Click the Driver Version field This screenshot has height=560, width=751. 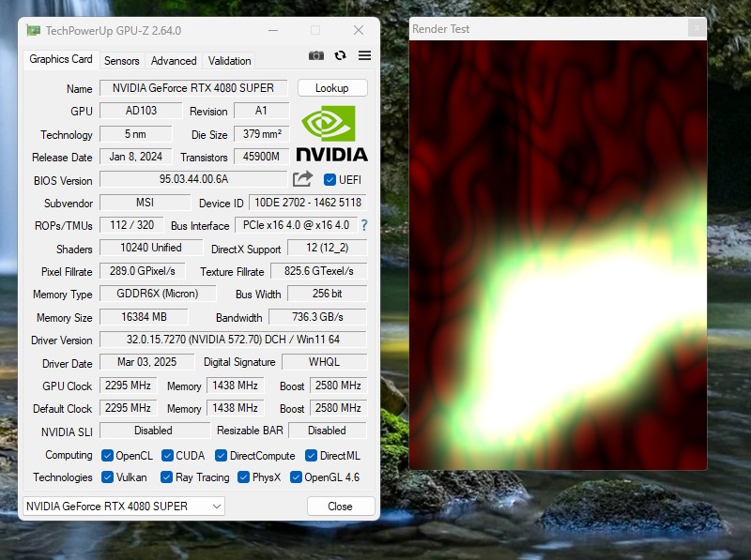point(233,340)
